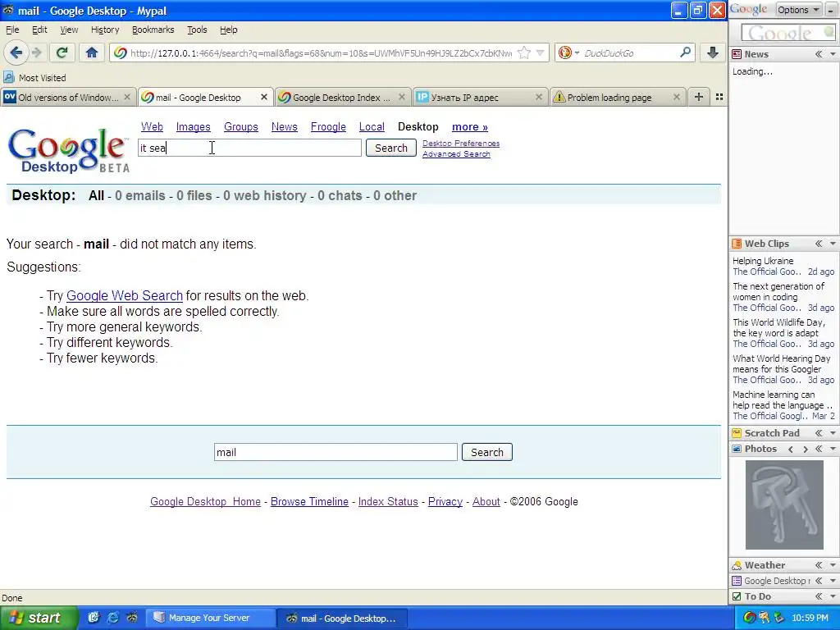
Task: Open Browse Timeline link
Action: [309, 501]
